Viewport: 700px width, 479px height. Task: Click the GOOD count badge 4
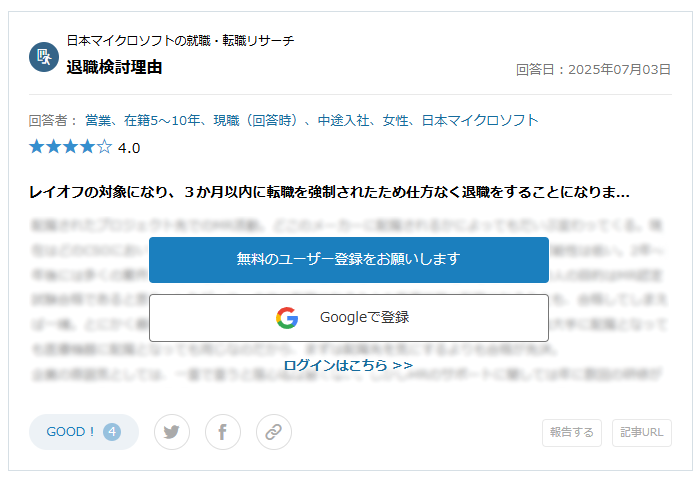[112, 432]
